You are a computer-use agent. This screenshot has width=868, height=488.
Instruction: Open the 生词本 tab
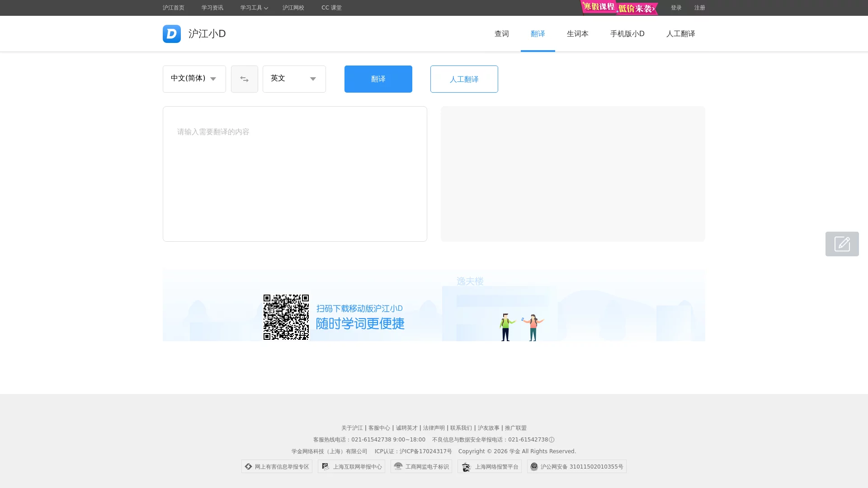(x=577, y=33)
